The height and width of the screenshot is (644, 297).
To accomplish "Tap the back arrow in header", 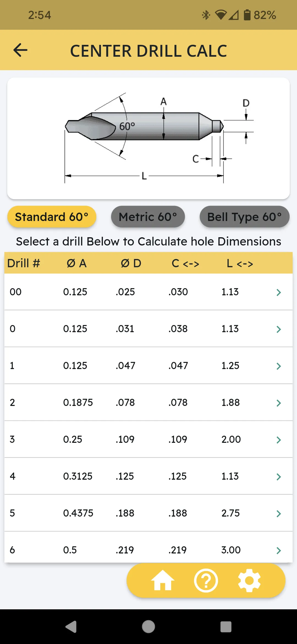I will point(20,50).
